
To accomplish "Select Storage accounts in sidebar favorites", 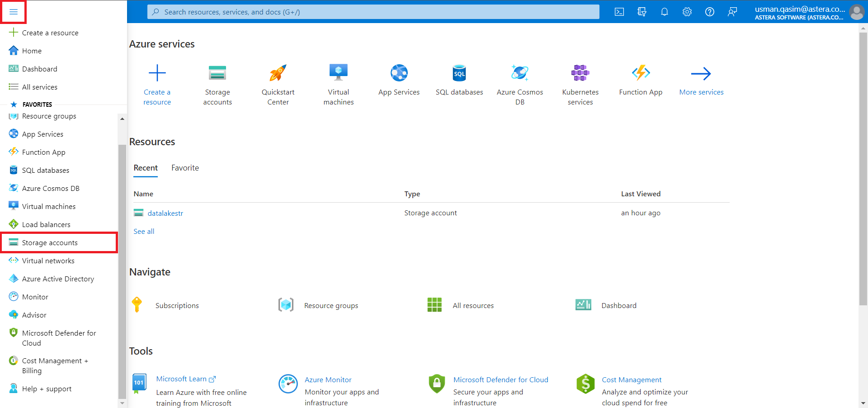I will click(50, 243).
